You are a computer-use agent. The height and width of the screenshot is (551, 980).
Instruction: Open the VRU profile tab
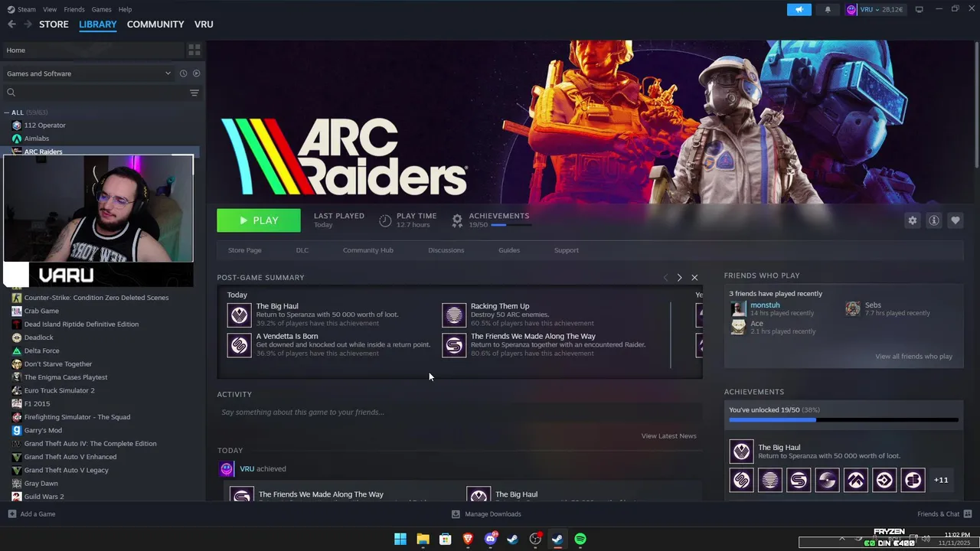204,24
